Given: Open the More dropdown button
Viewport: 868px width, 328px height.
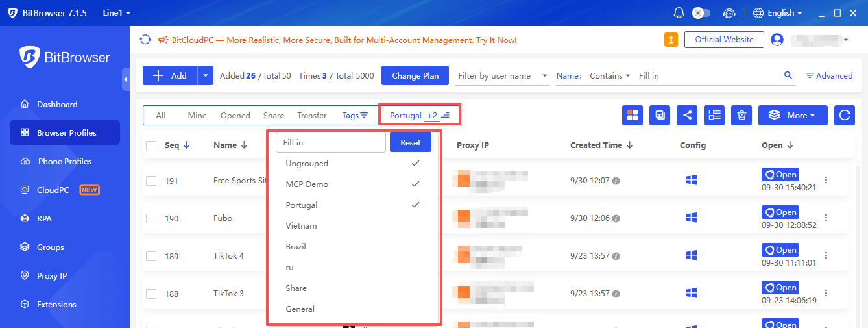Looking at the screenshot, I should (x=793, y=115).
